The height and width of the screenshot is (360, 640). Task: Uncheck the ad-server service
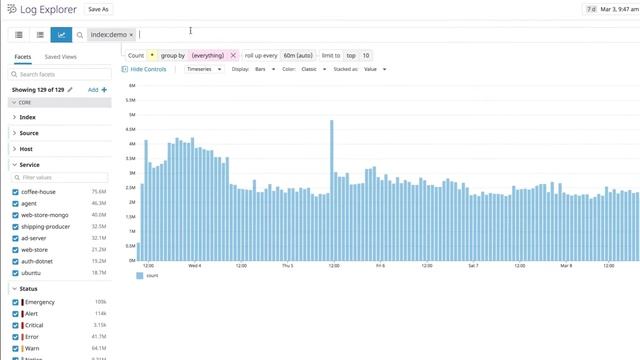tap(16, 238)
